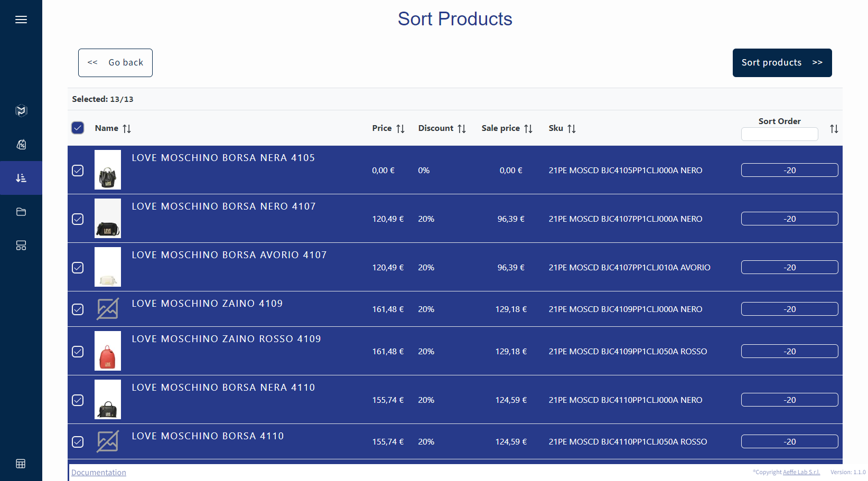868x481 pixels.
Task: Click thumbnail of ZAINO ROSSO 4109
Action: point(108,351)
